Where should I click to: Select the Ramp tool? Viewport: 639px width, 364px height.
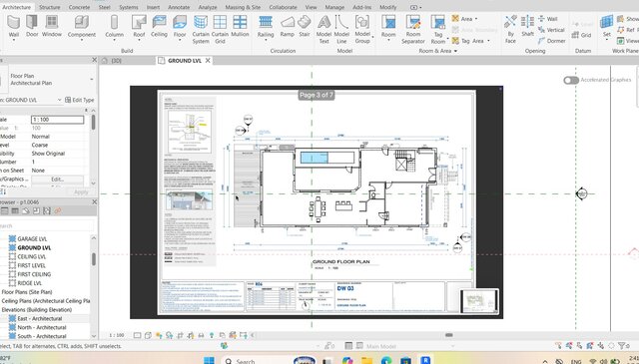(x=287, y=25)
